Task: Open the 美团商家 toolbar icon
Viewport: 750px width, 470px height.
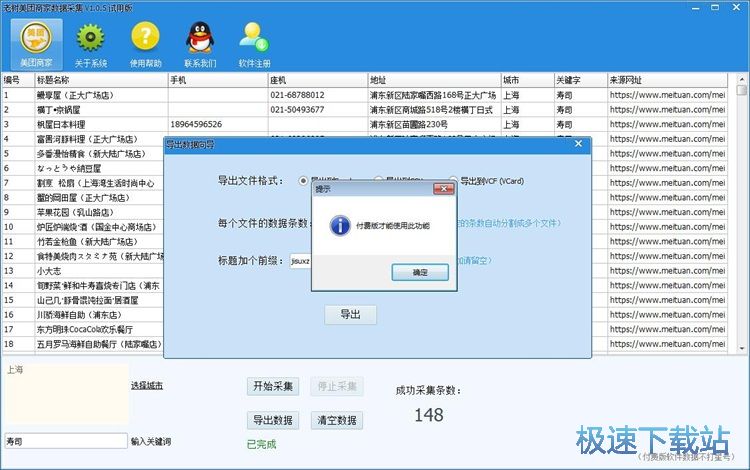Action: pyautogui.click(x=36, y=44)
